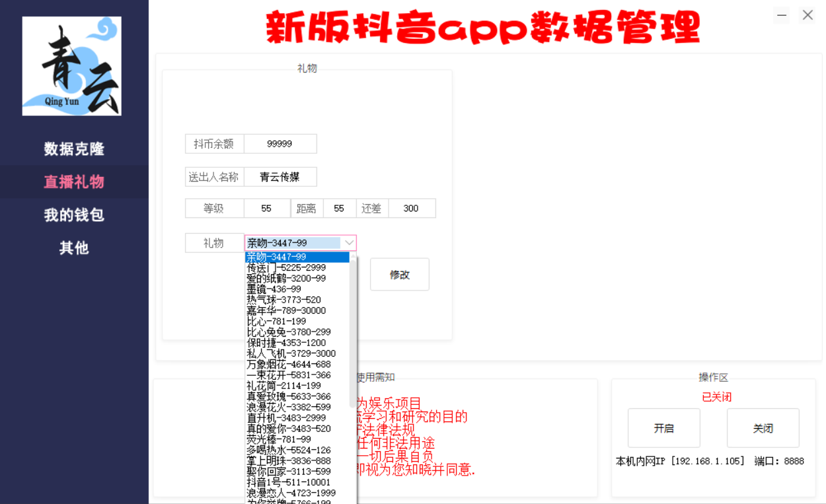This screenshot has width=826, height=504.
Task: Pick 直升机-3483-2999 gift option
Action: pos(297,417)
